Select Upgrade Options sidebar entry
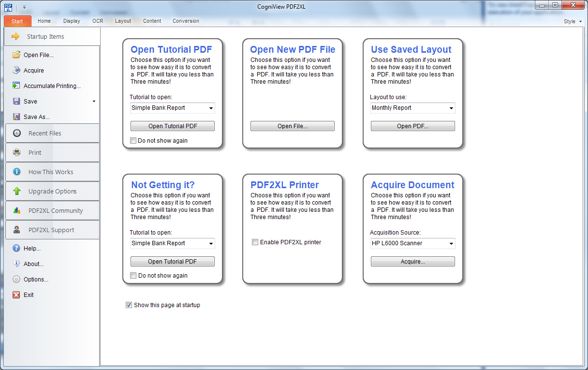588x370 pixels. 52,191
